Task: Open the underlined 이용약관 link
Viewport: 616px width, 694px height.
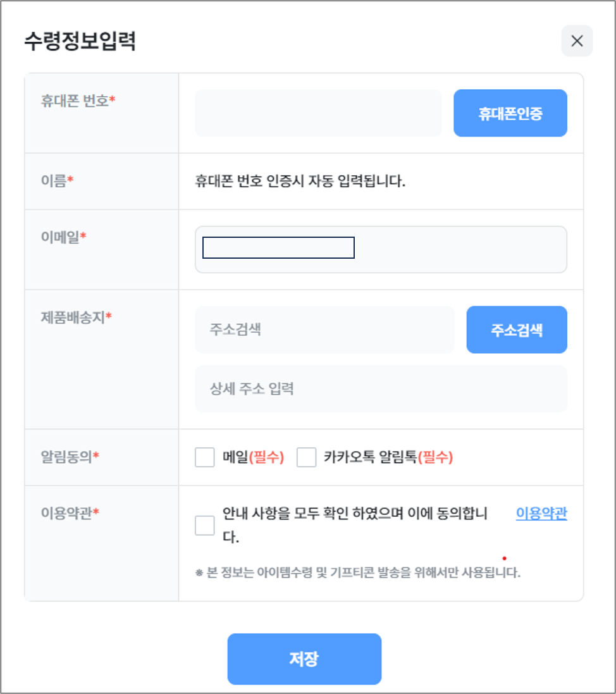Action: (541, 513)
